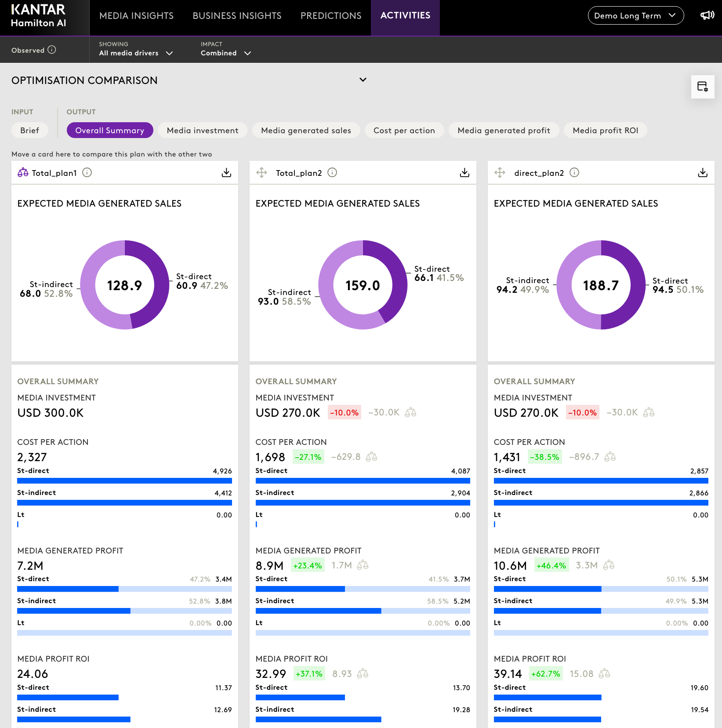Image resolution: width=722 pixels, height=728 pixels.
Task: Open the Demo Long Term dropdown
Action: click(636, 15)
